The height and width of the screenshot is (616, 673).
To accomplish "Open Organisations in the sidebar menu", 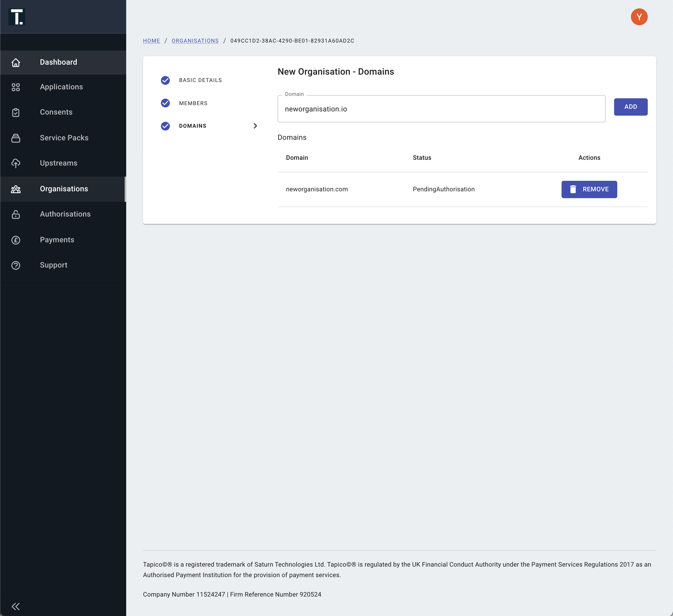I will [64, 189].
